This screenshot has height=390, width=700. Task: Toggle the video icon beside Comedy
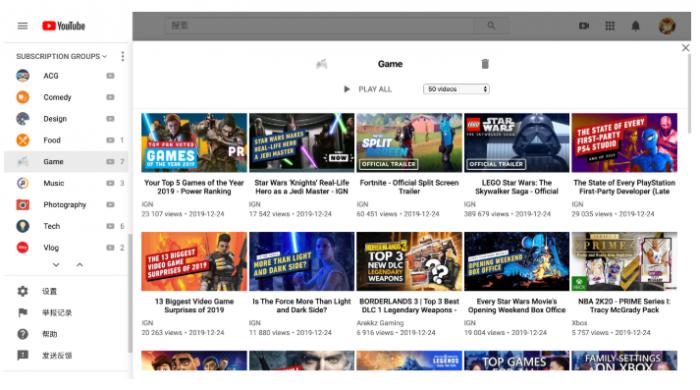[x=110, y=97]
